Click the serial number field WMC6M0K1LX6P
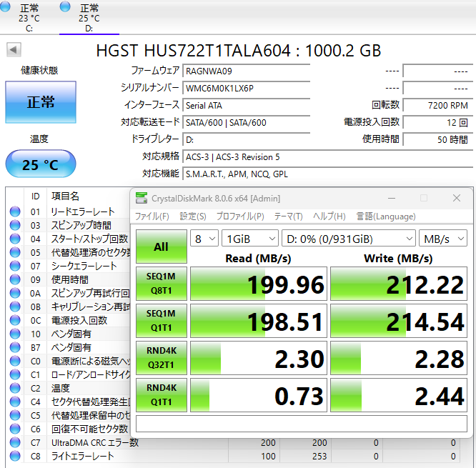The image size is (476, 468). (246, 89)
